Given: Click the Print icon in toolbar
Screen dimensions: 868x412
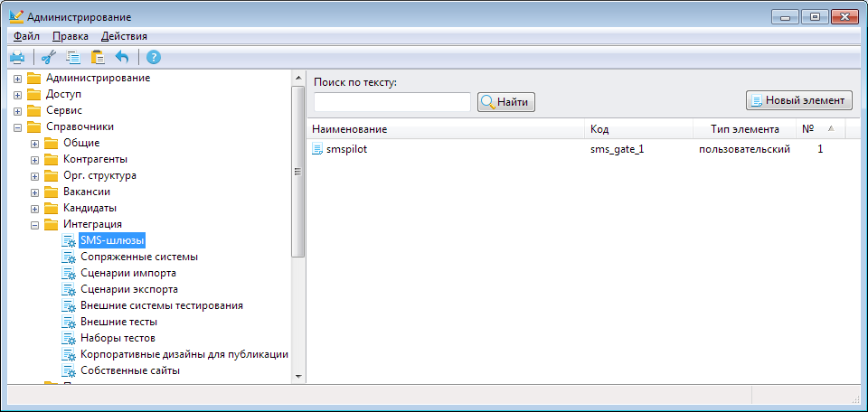Looking at the screenshot, I should pyautogui.click(x=17, y=58).
